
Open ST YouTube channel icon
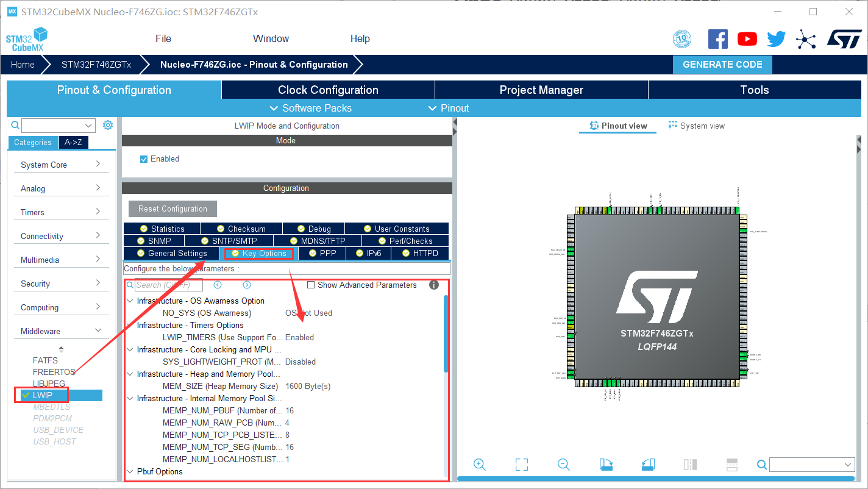click(x=747, y=39)
